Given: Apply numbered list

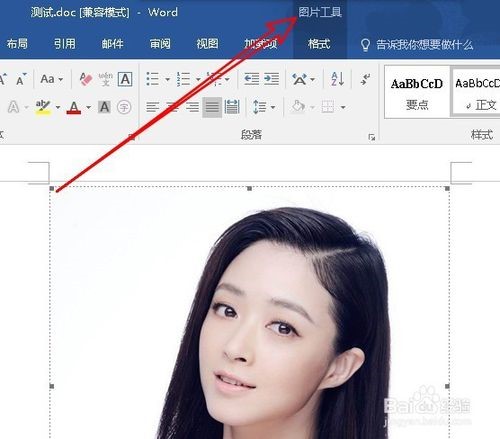Looking at the screenshot, I should pos(183,79).
